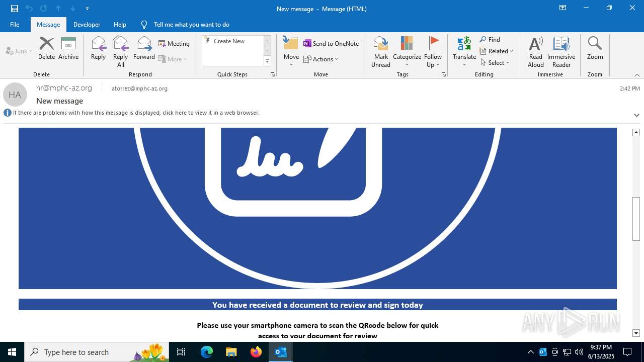Open the Categorize menu
Viewport: 644px width, 362px height.
point(407,52)
